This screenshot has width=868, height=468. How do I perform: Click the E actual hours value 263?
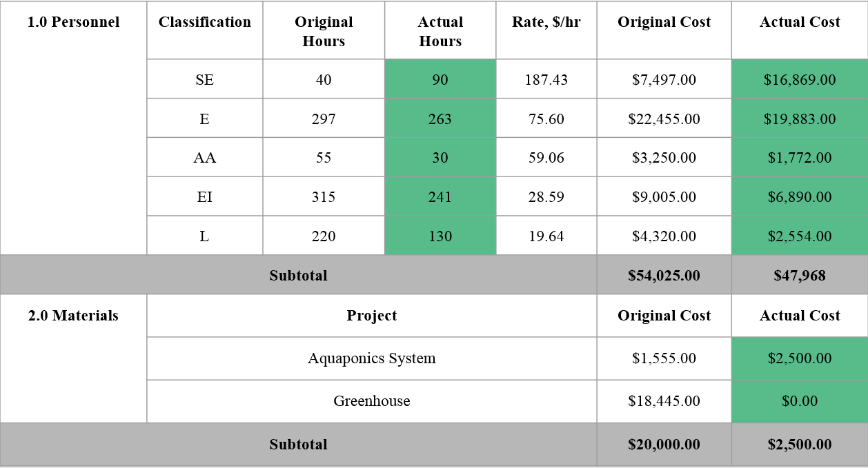(x=440, y=119)
